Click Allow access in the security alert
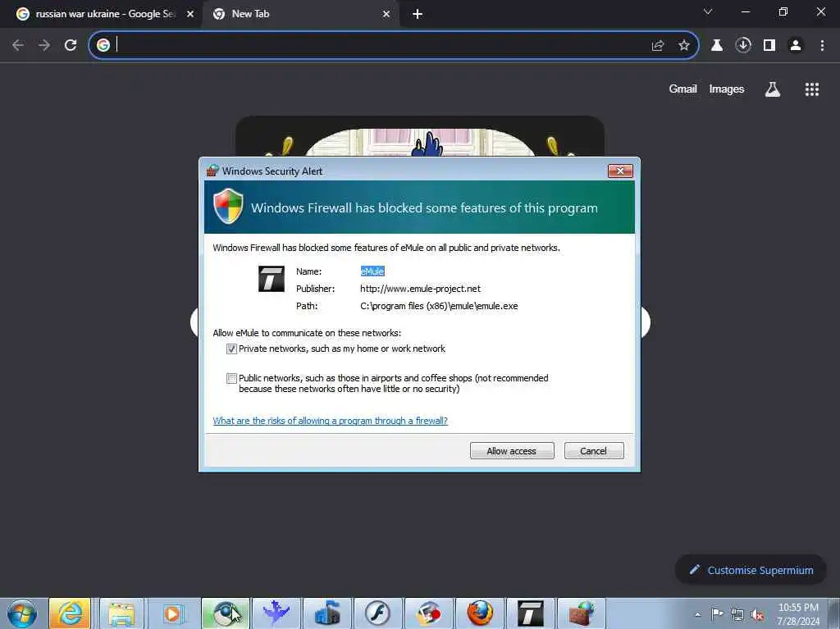Image resolution: width=840 pixels, height=629 pixels. (x=512, y=450)
